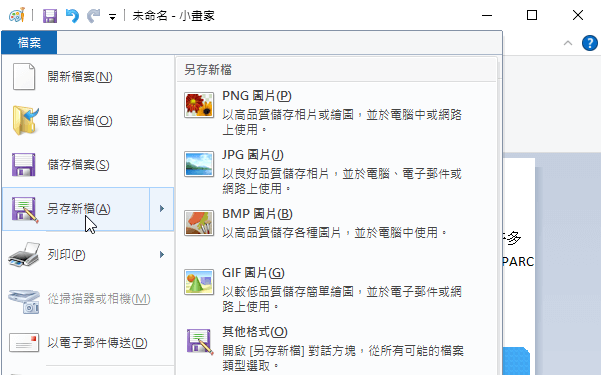Expand the 列印 submenu arrow
The image size is (602, 375).
(162, 254)
